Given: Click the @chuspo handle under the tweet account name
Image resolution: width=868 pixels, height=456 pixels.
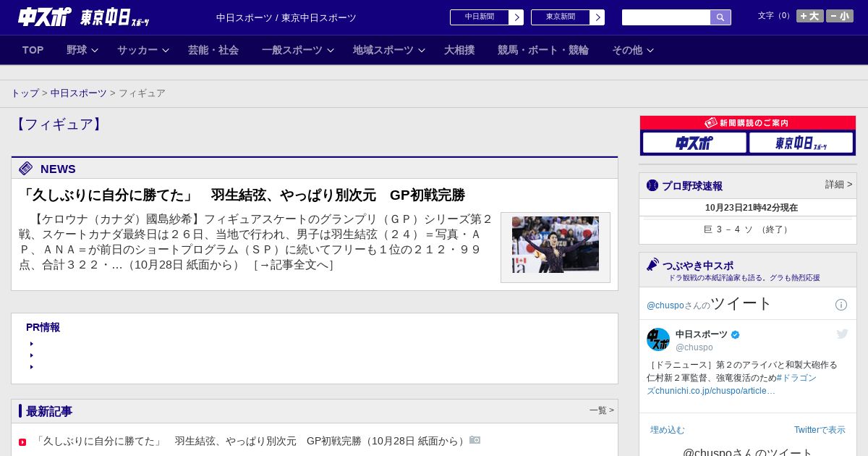Looking at the screenshot, I should click(694, 347).
